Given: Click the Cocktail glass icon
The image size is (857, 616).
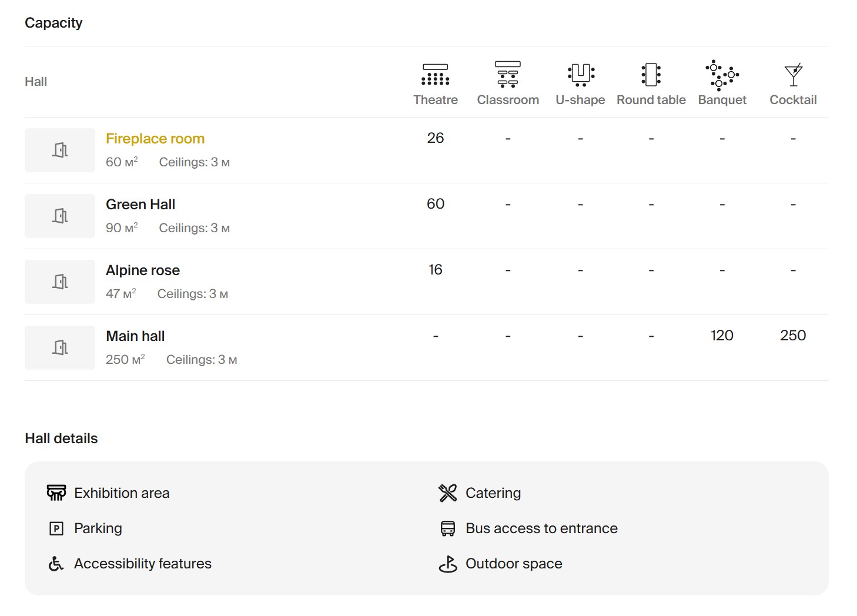Looking at the screenshot, I should [x=793, y=75].
